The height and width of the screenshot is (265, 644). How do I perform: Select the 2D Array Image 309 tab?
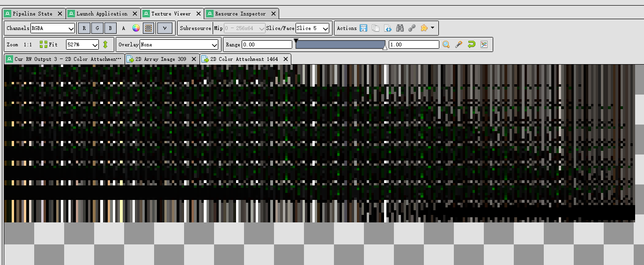(x=161, y=59)
